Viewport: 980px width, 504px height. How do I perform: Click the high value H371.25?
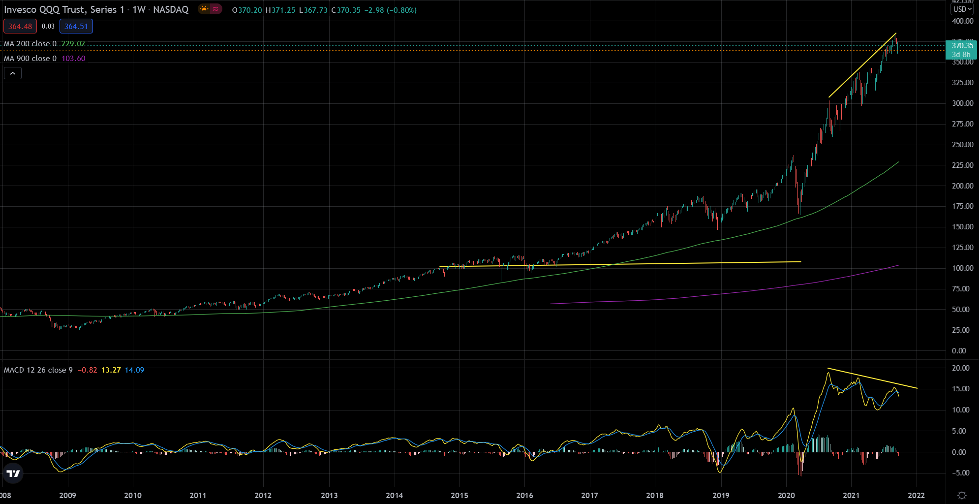280,10
